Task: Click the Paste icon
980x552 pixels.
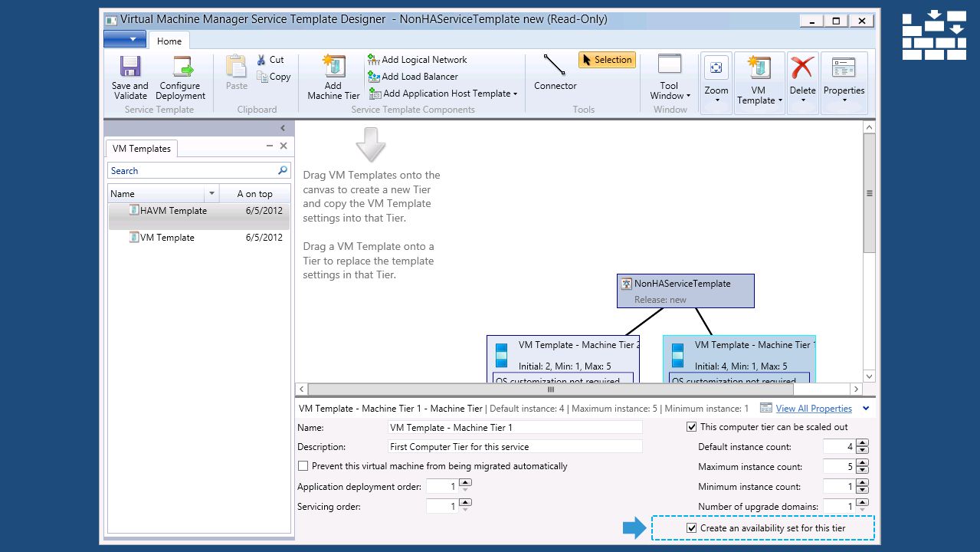Action: tap(237, 67)
